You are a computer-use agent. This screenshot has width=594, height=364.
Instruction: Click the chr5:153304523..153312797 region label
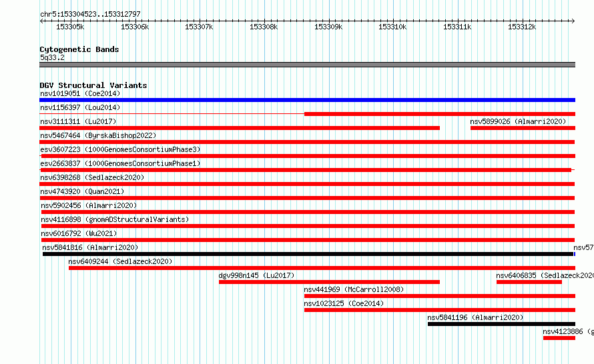point(90,14)
